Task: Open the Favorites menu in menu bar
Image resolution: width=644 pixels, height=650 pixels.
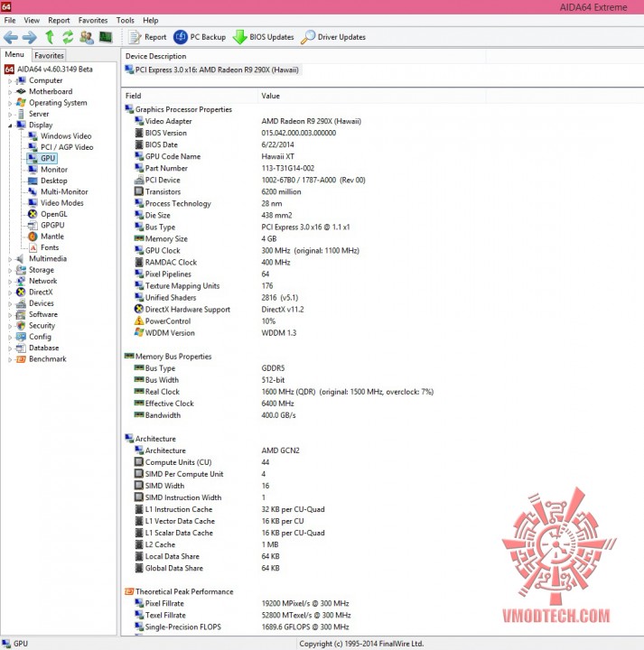Action: 93,20
